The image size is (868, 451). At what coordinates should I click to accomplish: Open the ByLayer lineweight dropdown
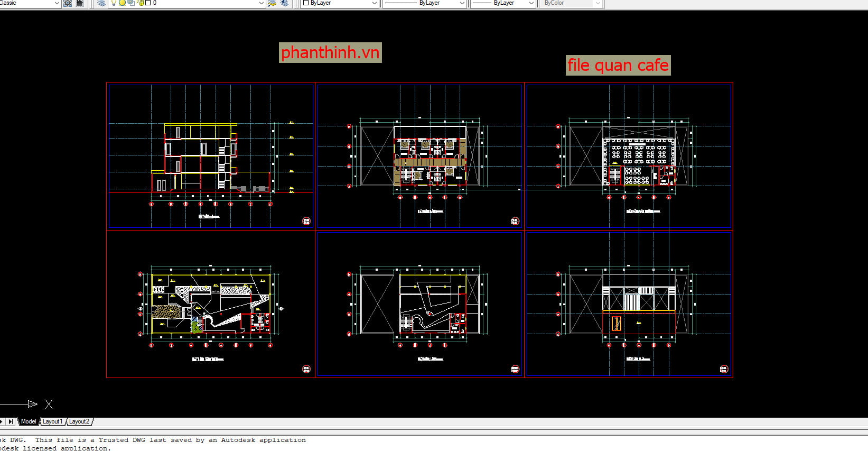point(531,3)
